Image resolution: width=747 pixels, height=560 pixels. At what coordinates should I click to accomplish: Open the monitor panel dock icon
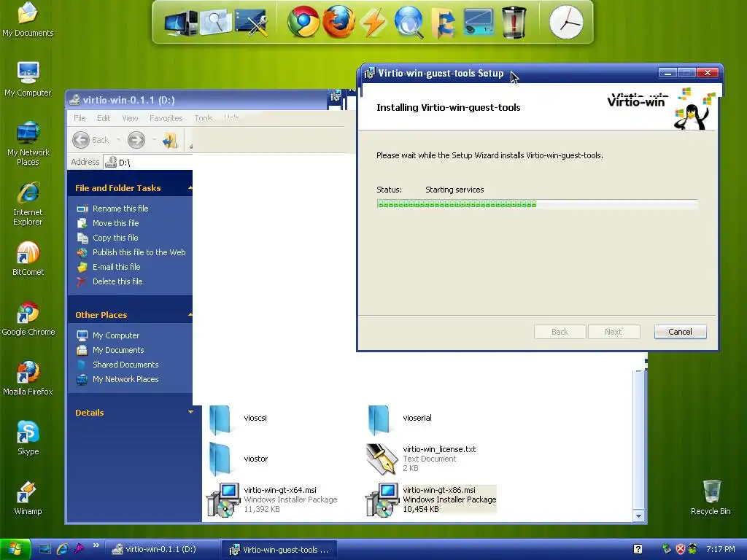[478, 23]
